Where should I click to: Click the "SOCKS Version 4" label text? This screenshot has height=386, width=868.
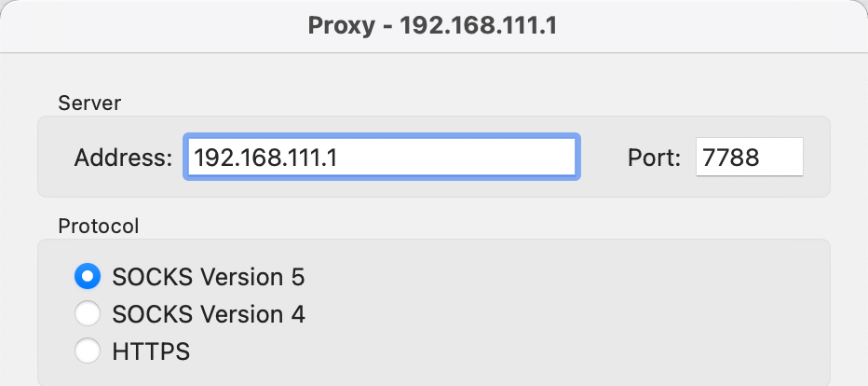point(208,314)
